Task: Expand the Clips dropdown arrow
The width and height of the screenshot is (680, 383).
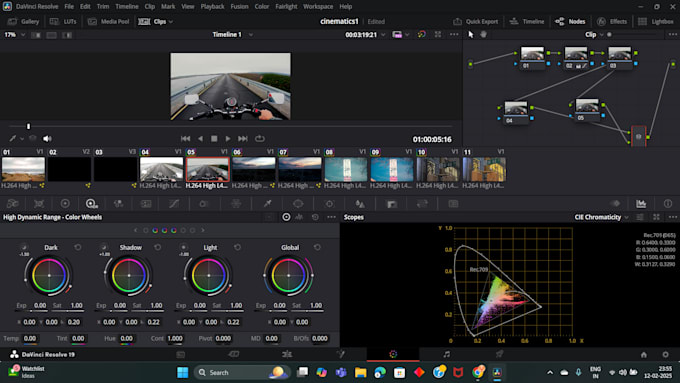Action: [171, 21]
